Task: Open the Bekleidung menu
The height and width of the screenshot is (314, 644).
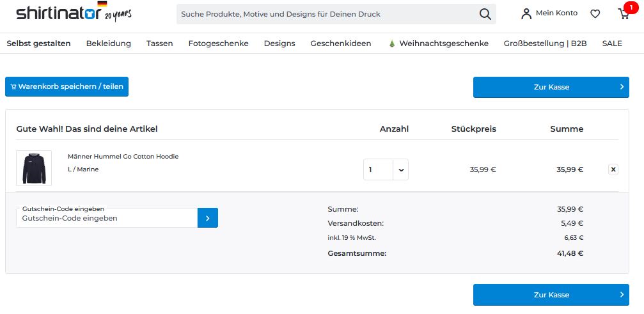Action: tap(108, 43)
